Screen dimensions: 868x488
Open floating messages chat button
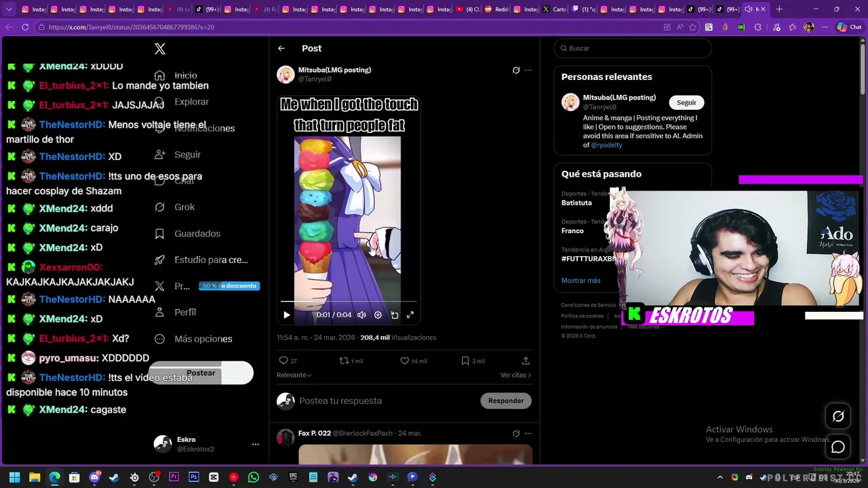[838, 447]
